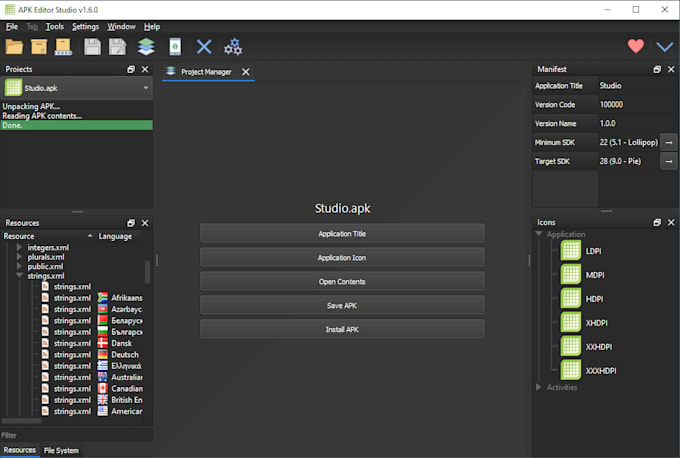This screenshot has width=680, height=458.
Task: Open Project Manager via layers toolbar icon
Action: (x=146, y=46)
